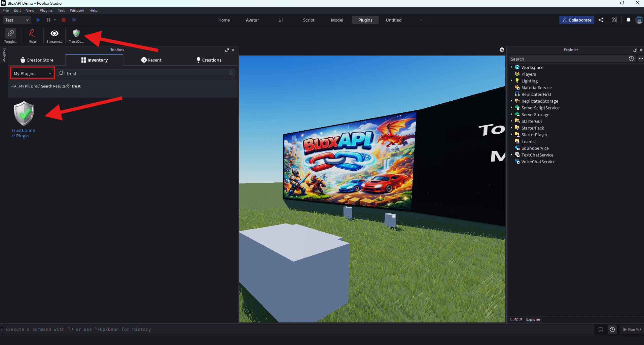The width and height of the screenshot is (644, 345).
Task: Switch to the Creations tab in Toolbox
Action: [209, 60]
